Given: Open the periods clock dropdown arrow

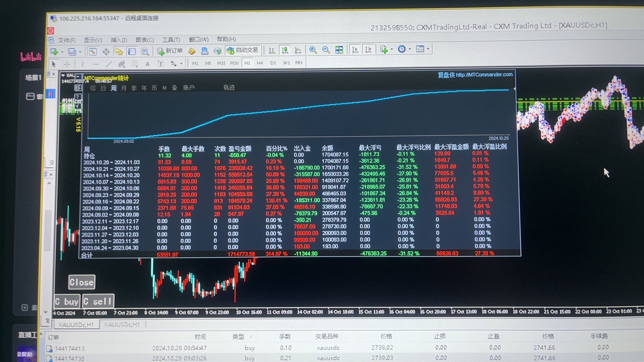Looking at the screenshot, I should [410, 49].
